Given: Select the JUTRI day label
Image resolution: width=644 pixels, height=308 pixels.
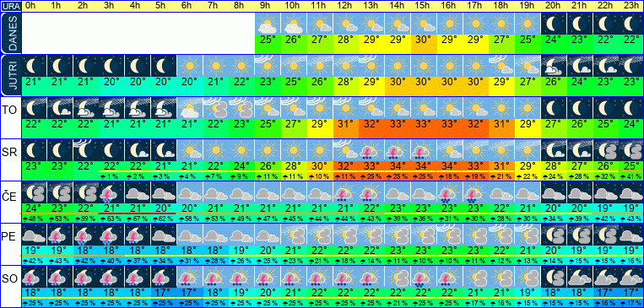Looking at the screenshot, I should click(x=10, y=75).
